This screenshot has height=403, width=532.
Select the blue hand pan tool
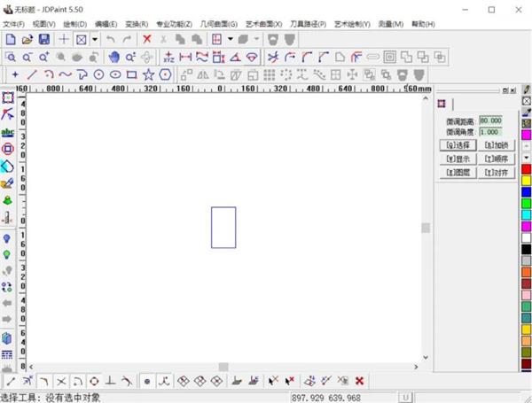[x=114, y=57]
